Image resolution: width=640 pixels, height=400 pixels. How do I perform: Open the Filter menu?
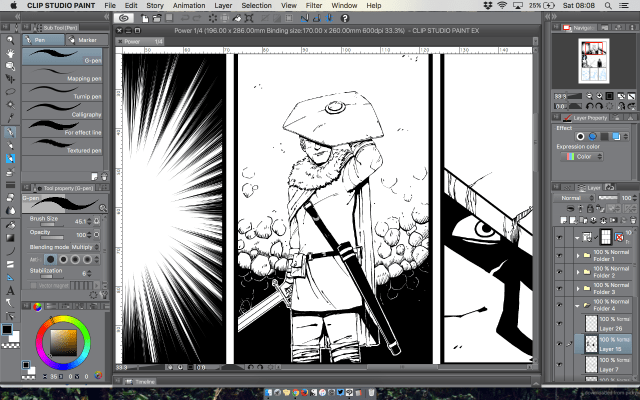(x=314, y=5)
